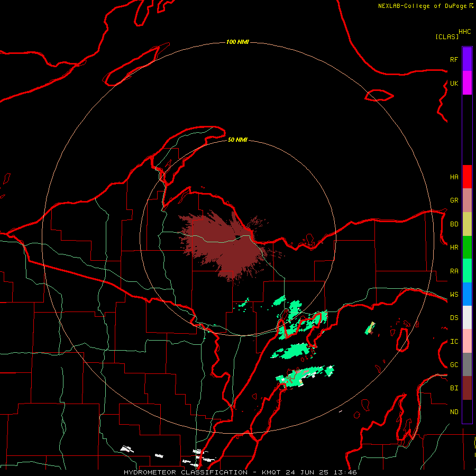The width and height of the screenshot is (476, 476).
Task: Click the DS legend label
Action: click(x=454, y=318)
